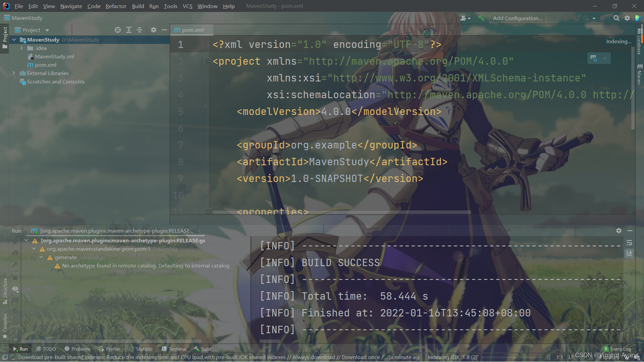The height and width of the screenshot is (362, 644).
Task: Click the LF line separator status
Action: [x=571, y=357]
